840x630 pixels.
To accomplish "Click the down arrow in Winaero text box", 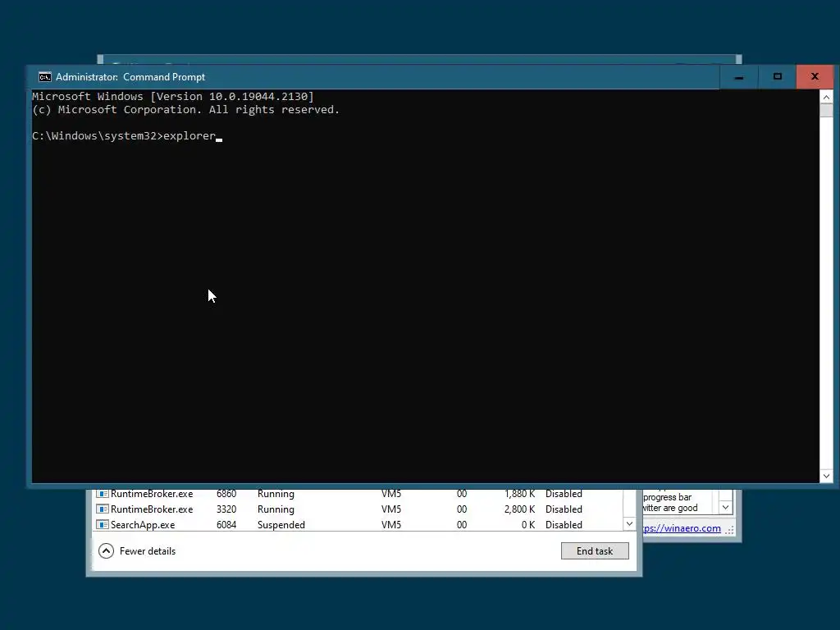I will [725, 507].
